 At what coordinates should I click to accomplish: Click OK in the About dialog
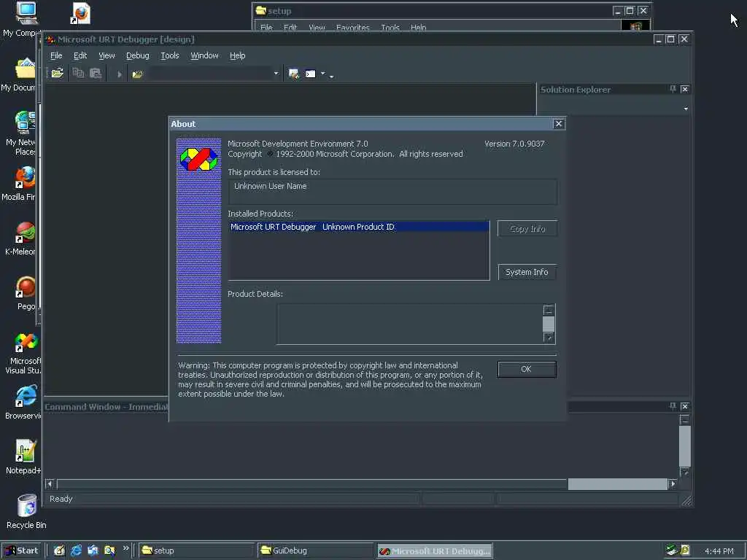click(527, 369)
